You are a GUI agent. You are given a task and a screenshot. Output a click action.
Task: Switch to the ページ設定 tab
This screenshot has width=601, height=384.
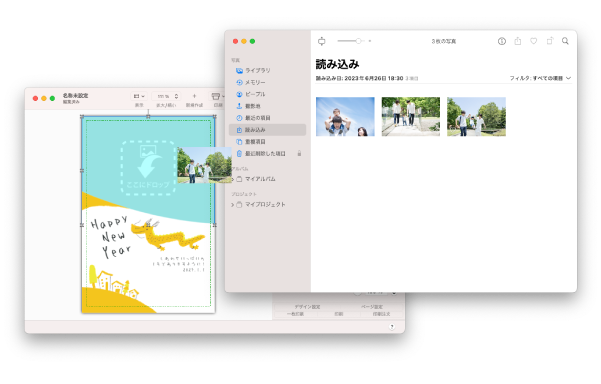[x=372, y=307]
